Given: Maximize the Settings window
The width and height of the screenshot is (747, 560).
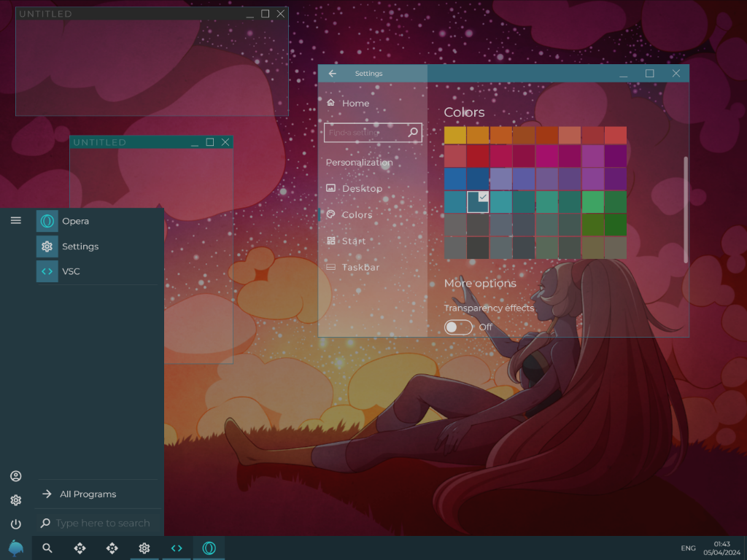Looking at the screenshot, I should point(649,74).
